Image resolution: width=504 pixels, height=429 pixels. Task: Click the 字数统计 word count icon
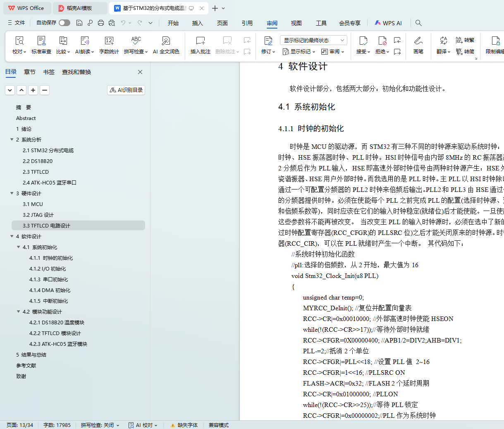tap(109, 41)
